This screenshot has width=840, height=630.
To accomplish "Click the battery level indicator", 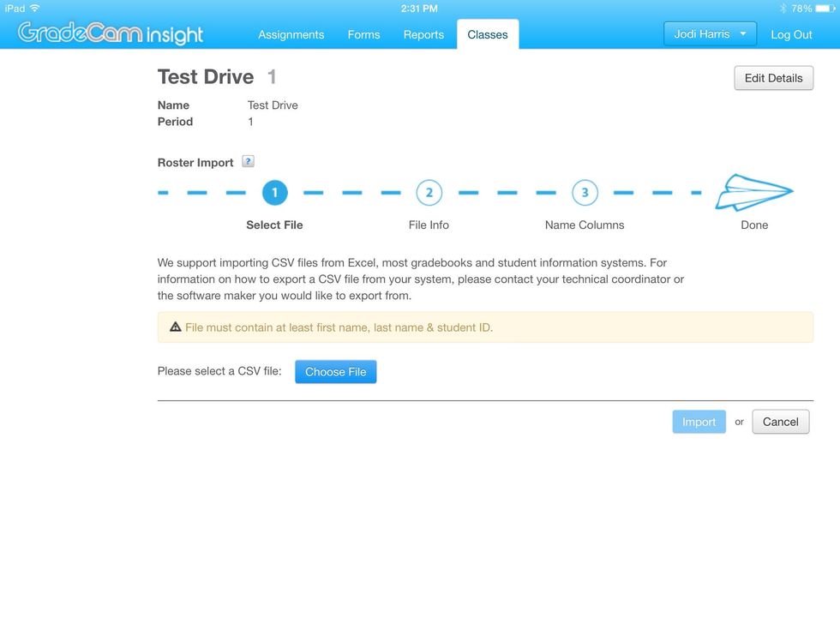I will [x=824, y=8].
